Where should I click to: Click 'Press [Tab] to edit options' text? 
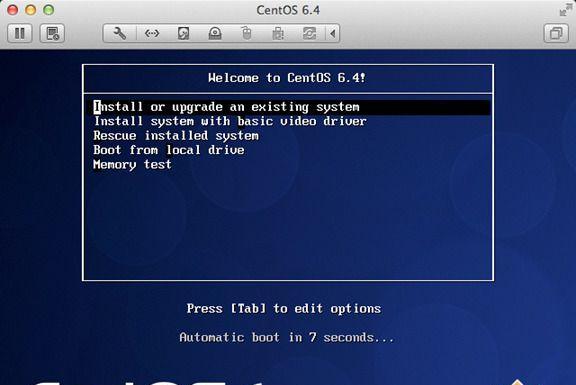tap(284, 309)
